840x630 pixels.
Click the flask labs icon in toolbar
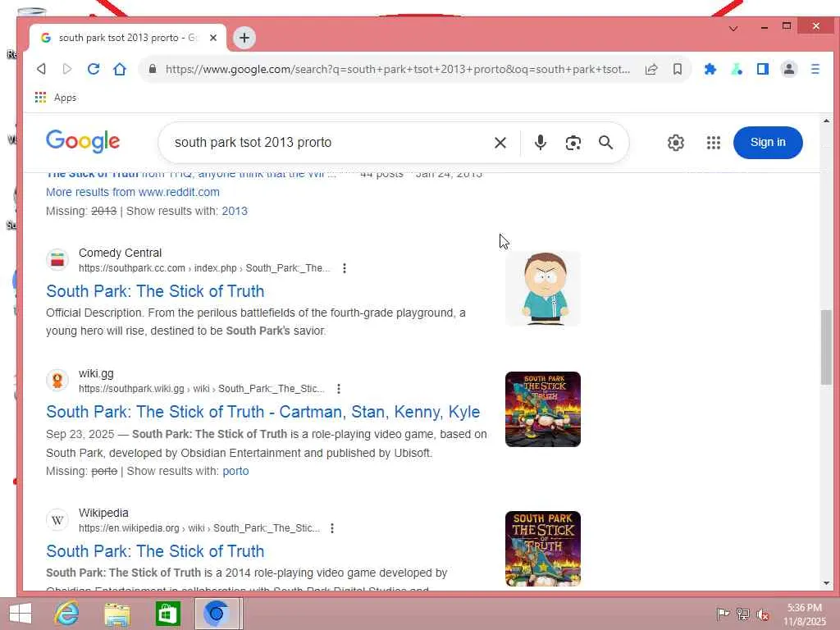(737, 69)
